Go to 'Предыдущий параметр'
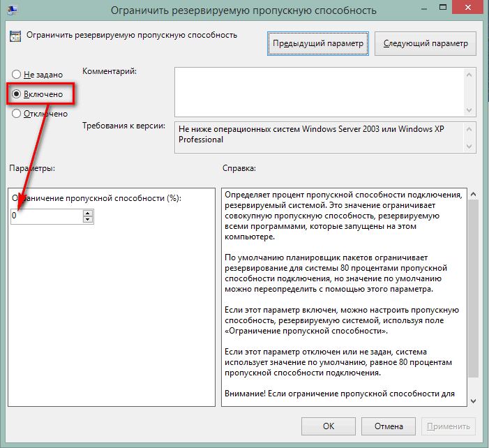The width and height of the screenshot is (489, 448). click(318, 43)
